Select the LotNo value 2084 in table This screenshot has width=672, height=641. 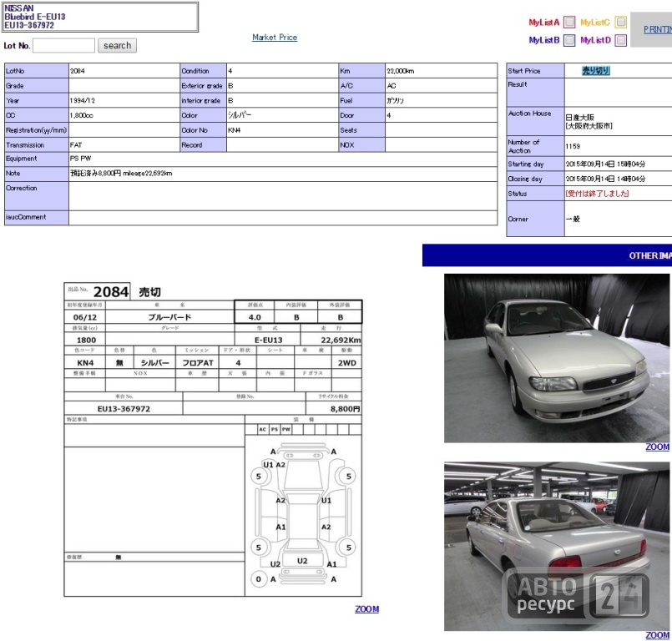coord(78,71)
